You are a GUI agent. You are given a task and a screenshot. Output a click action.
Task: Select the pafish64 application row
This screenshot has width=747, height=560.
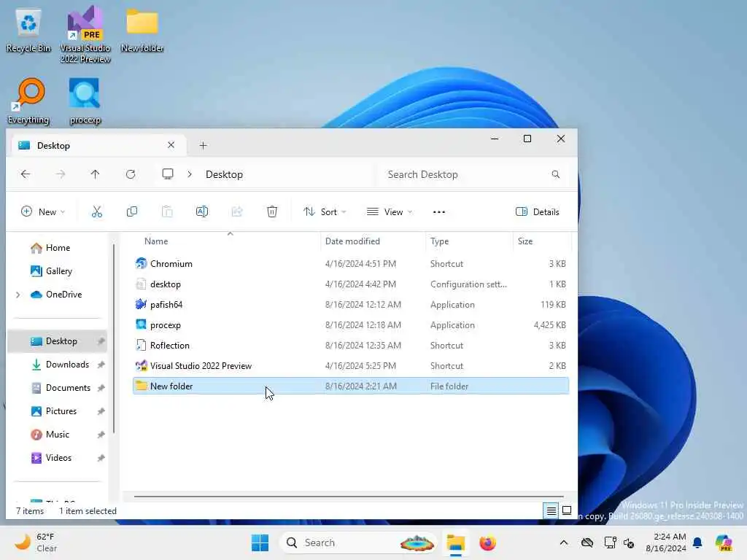[x=351, y=305]
